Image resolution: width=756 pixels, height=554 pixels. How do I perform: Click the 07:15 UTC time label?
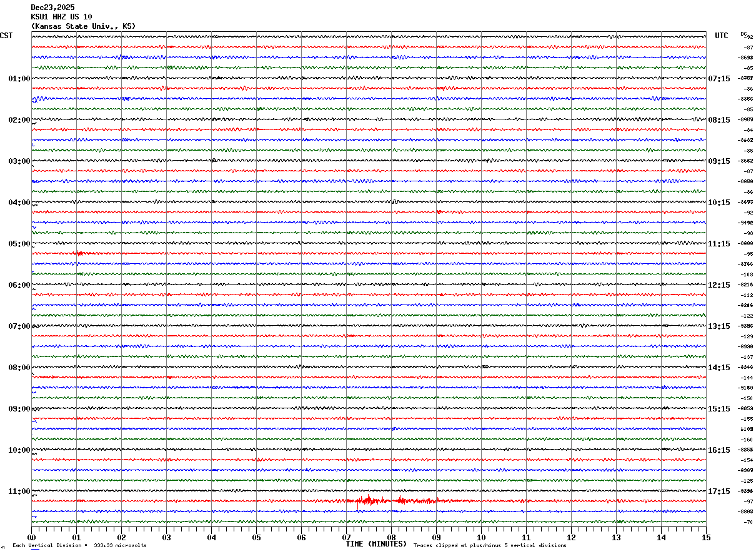pyautogui.click(x=719, y=79)
